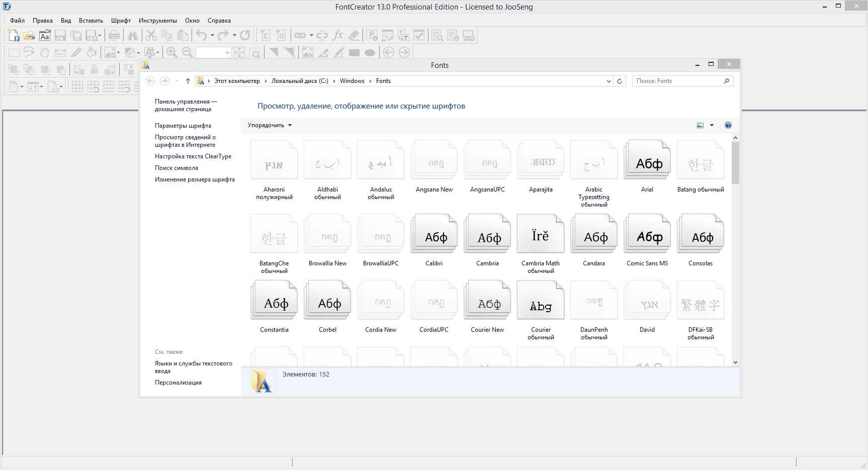The image size is (868, 470).
Task: Click the scissors Cut icon
Action: (151, 35)
